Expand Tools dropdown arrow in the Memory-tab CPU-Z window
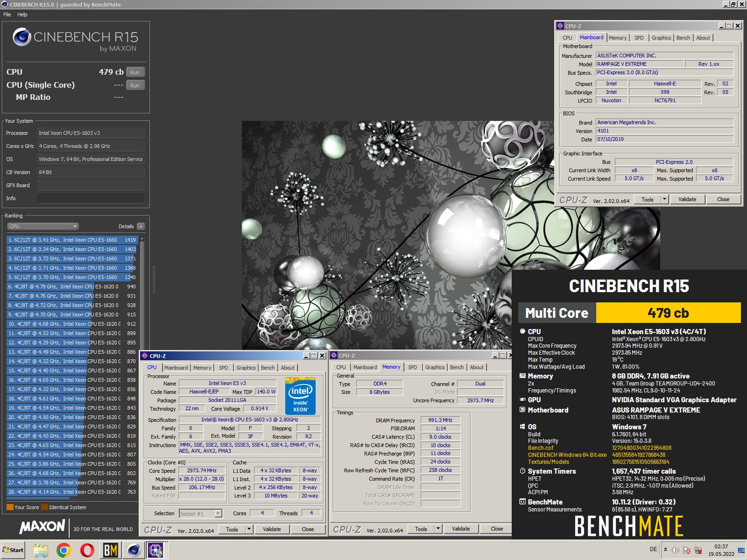 click(x=438, y=529)
